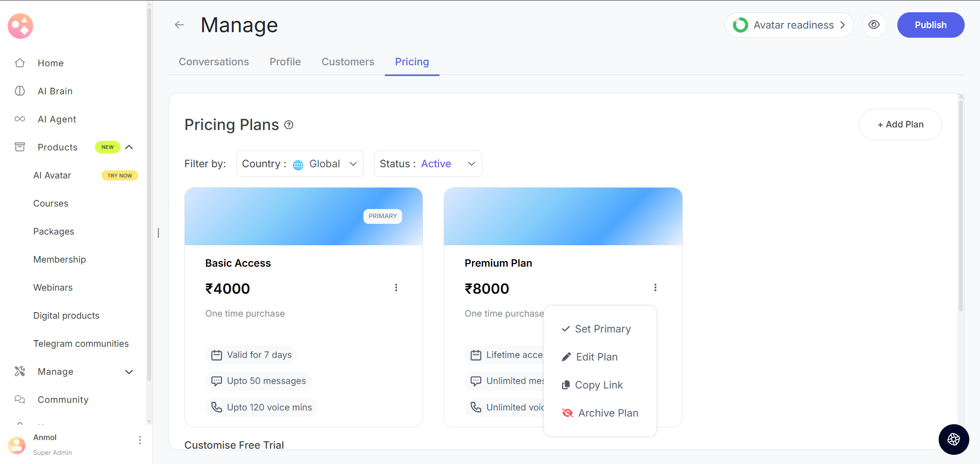Click the Pricing Plans help icon

click(x=289, y=125)
